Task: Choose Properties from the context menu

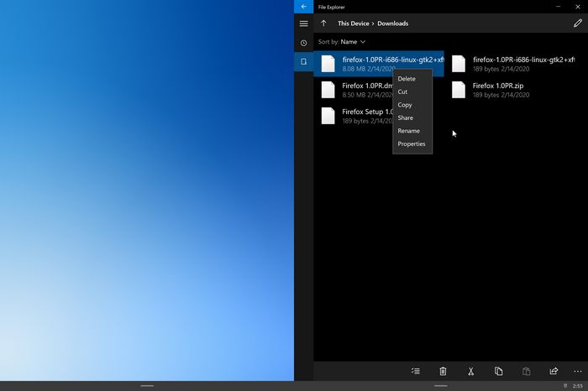Action: click(412, 143)
